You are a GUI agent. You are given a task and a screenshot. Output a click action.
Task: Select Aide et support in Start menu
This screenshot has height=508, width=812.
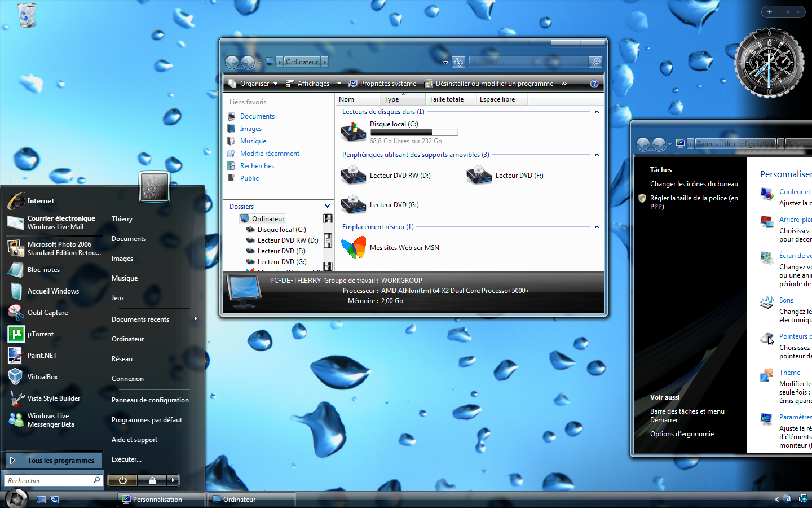[134, 440]
